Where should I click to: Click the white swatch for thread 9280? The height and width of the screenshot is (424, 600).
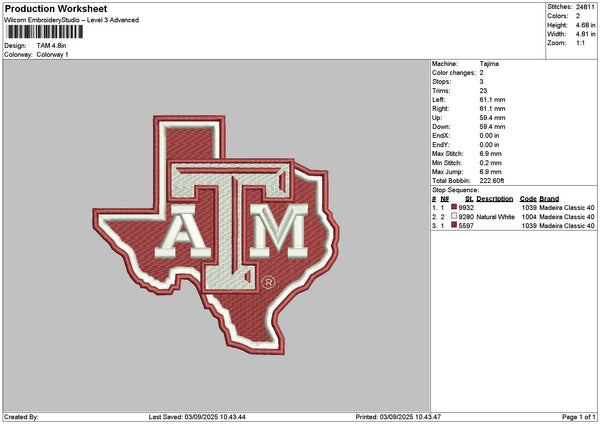[x=454, y=216]
